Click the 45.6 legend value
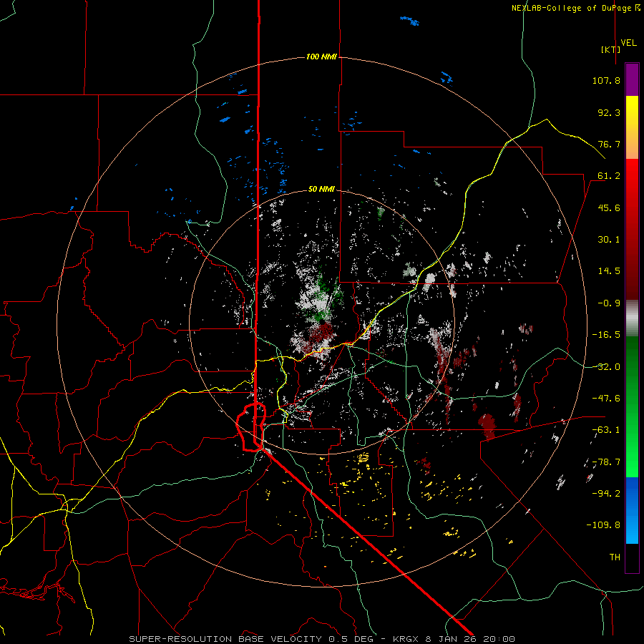 [609, 208]
